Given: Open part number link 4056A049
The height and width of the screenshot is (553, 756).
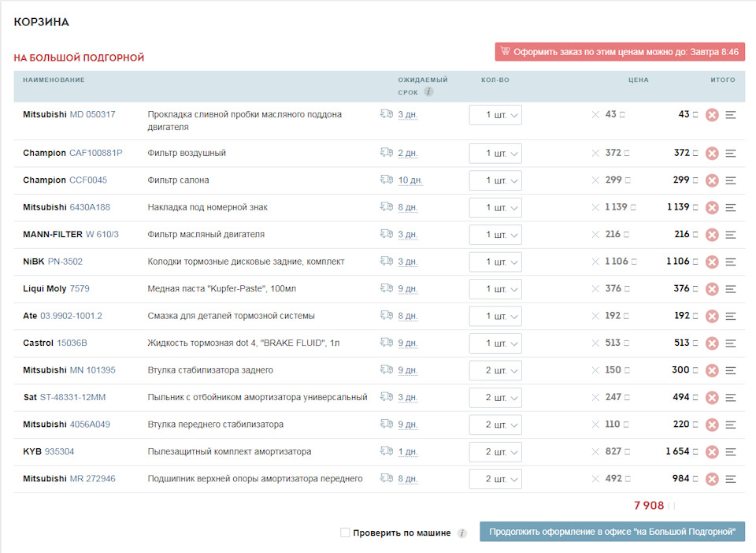Looking at the screenshot, I should pos(90,425).
